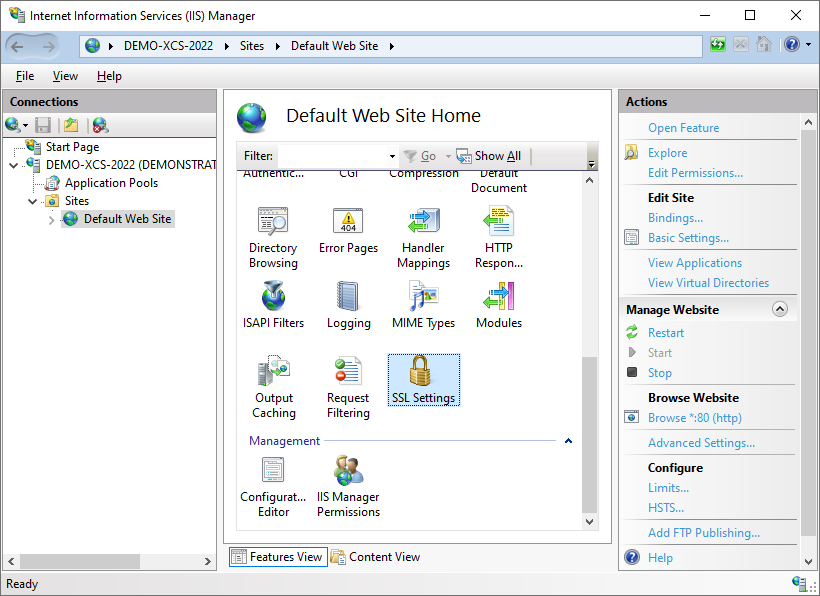Collapse the Management group chevron

click(568, 441)
